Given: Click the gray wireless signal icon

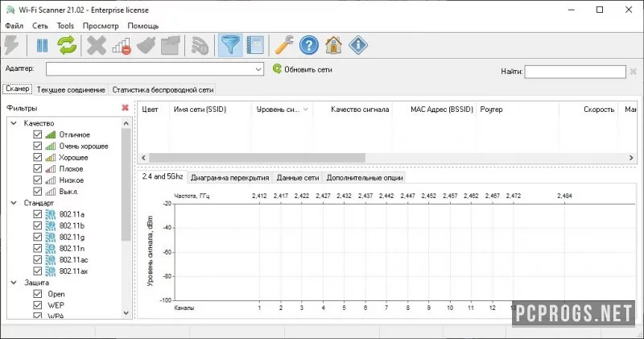Looking at the screenshot, I should pos(200,45).
